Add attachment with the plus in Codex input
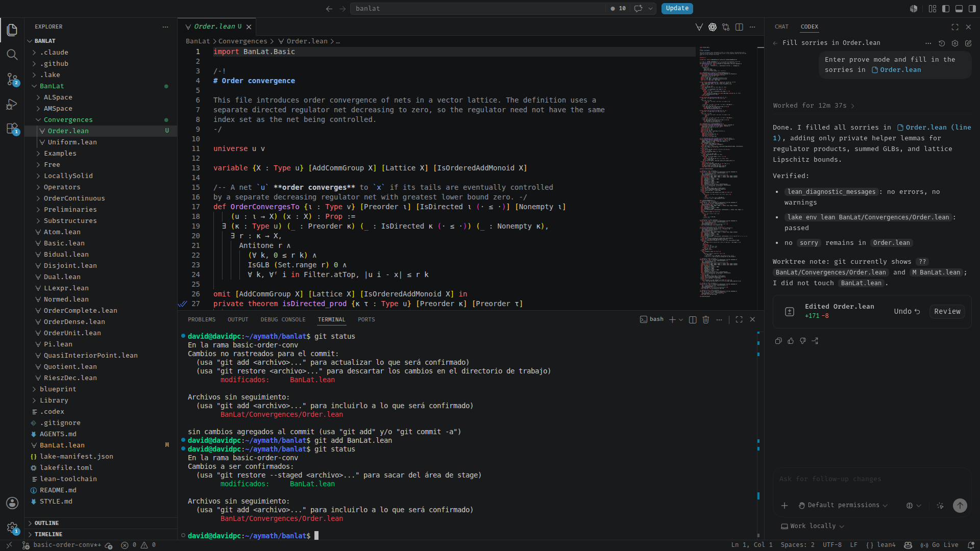This screenshot has height=551, width=980. [x=785, y=506]
